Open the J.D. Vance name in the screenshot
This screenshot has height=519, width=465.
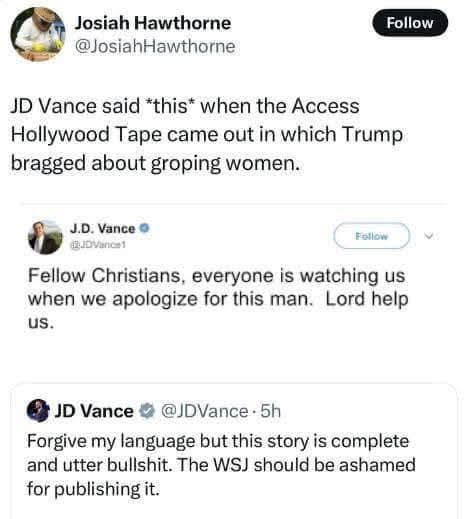(x=102, y=229)
